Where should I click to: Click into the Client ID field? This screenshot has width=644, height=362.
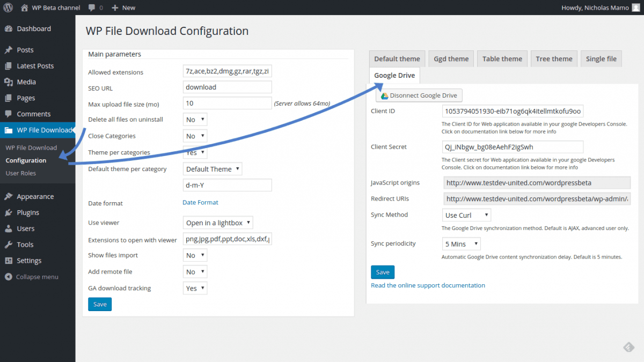point(512,112)
